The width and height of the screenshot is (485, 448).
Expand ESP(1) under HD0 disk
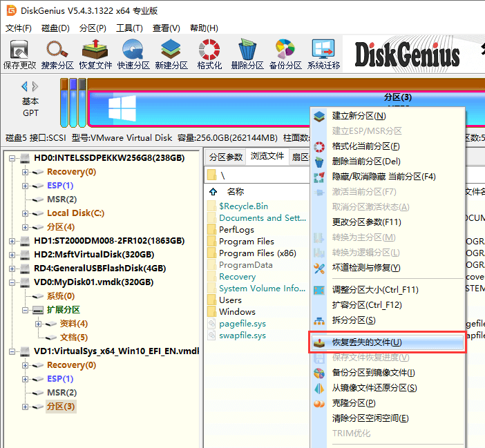[x=25, y=186]
